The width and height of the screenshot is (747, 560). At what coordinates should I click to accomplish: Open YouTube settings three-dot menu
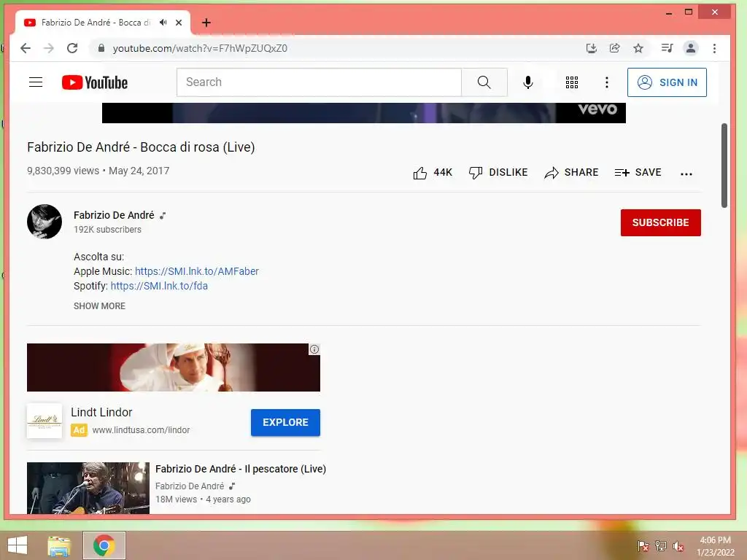[x=606, y=82]
